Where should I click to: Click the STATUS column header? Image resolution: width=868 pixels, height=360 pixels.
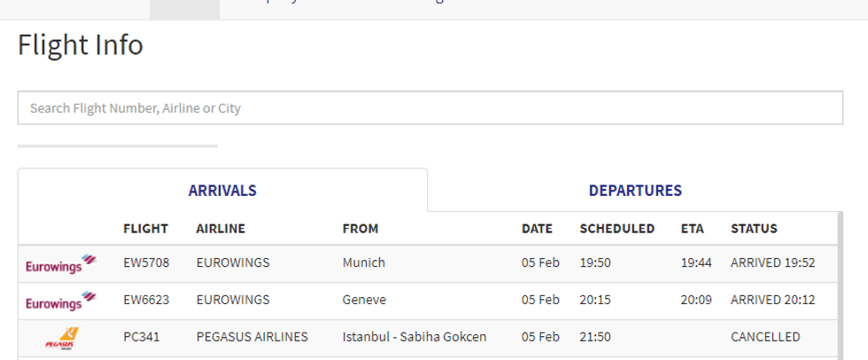(754, 229)
